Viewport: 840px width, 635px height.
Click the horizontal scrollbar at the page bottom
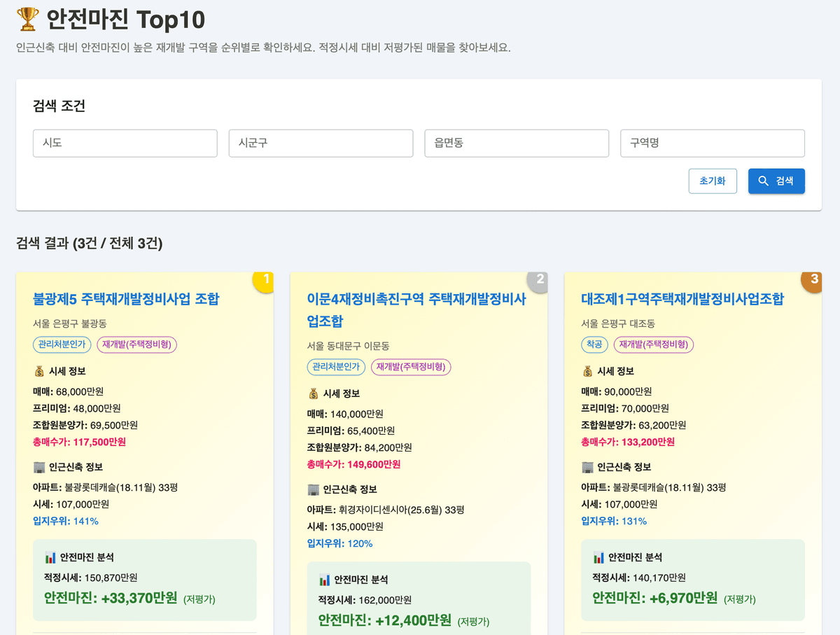point(420,631)
